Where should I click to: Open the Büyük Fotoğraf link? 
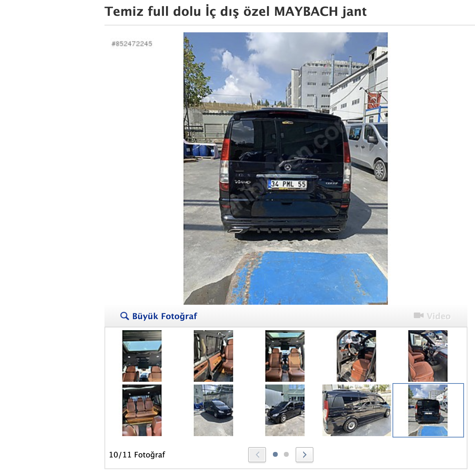point(165,316)
